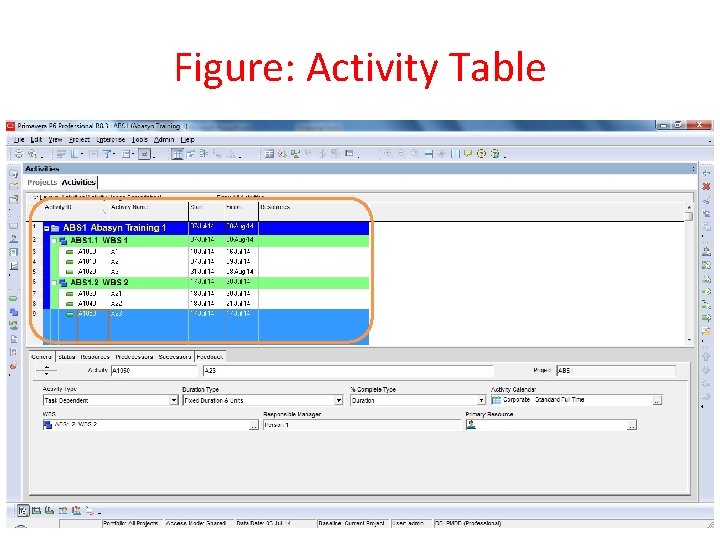Click the activity table vertical scrollbar
Viewport: 720px width, 540px height.
(x=689, y=274)
